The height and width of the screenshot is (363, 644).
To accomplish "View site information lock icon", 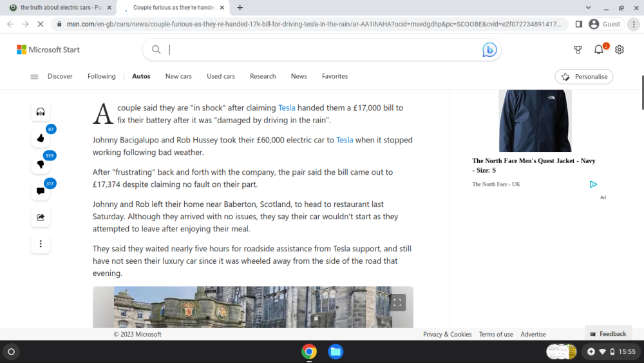I will (x=59, y=25).
